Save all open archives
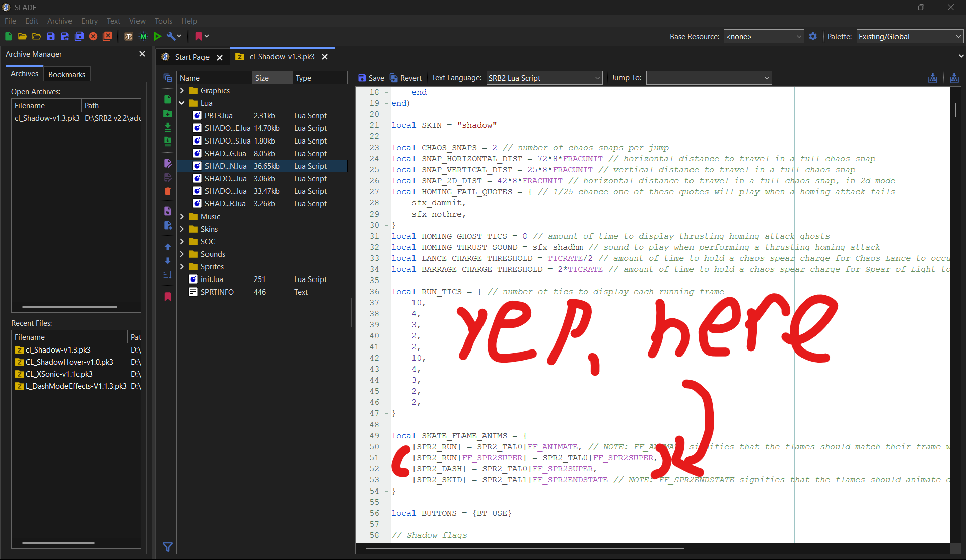The image size is (966, 560). [x=79, y=36]
